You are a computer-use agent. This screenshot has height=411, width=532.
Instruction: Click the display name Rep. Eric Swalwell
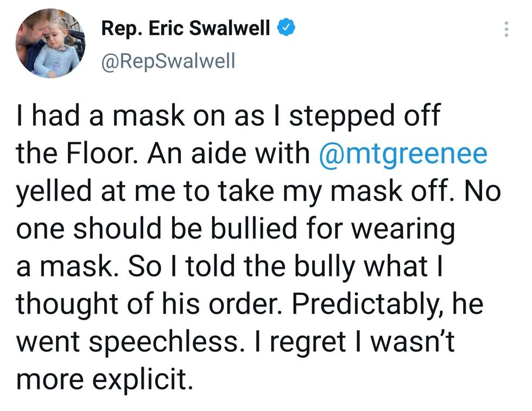click(186, 28)
